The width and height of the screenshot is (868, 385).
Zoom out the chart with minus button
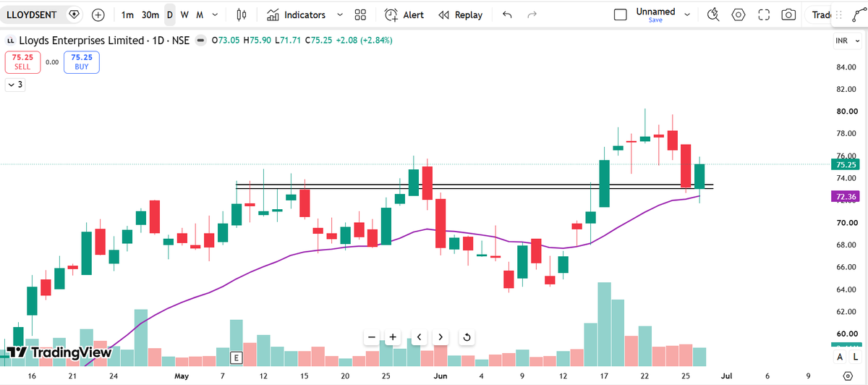pos(371,337)
